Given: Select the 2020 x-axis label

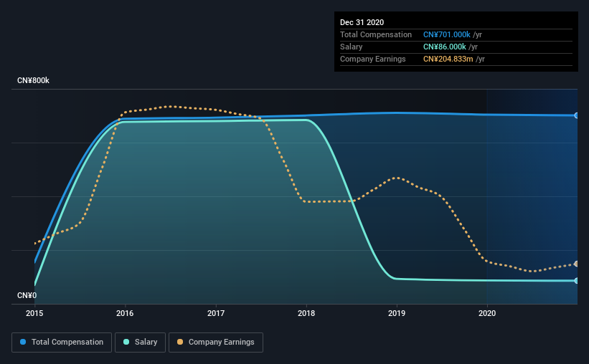Looking at the screenshot, I should click(487, 313).
